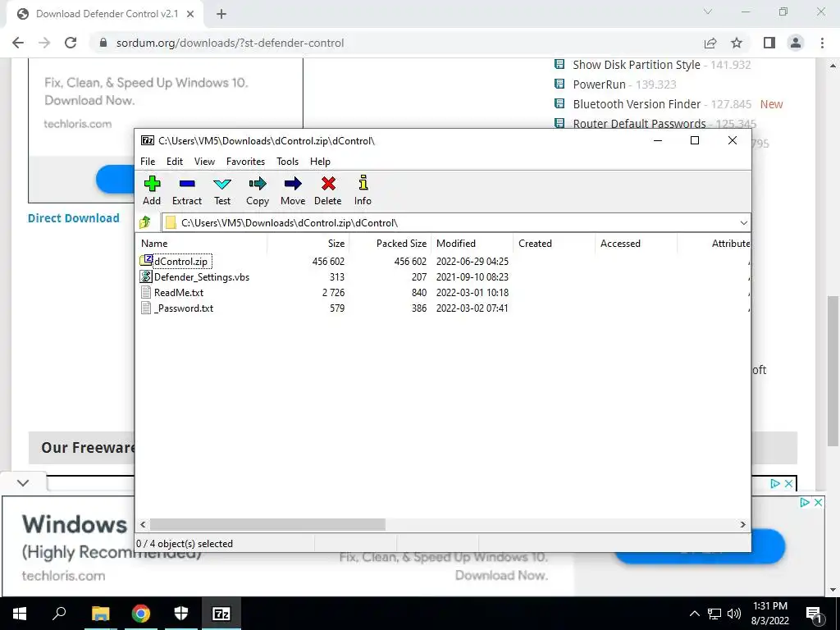Open the Tools menu in 7-Zip
The width and height of the screenshot is (840, 630).
pyautogui.click(x=288, y=162)
